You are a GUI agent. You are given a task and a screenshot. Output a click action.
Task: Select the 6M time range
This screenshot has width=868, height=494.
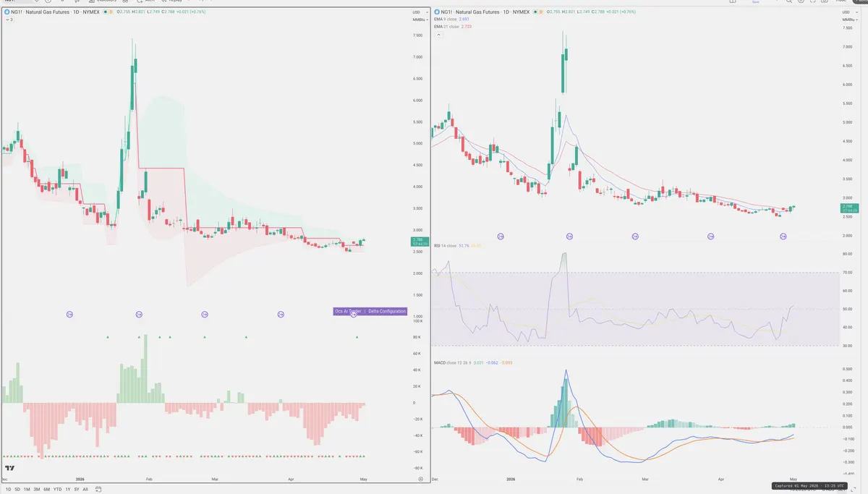point(47,490)
